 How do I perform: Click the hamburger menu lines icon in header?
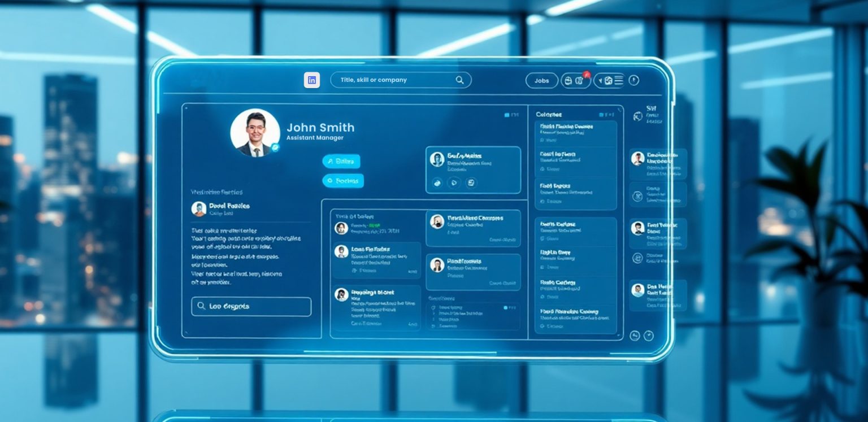click(x=619, y=80)
